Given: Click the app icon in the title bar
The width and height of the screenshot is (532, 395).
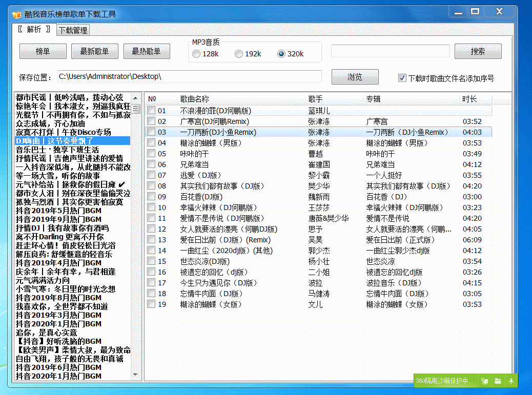Looking at the screenshot, I should tap(16, 14).
